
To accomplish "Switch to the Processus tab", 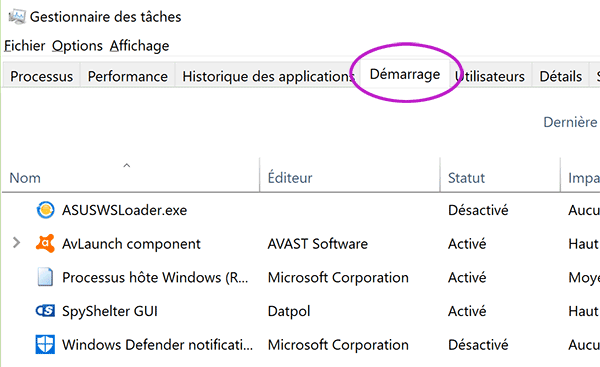I will (x=41, y=76).
